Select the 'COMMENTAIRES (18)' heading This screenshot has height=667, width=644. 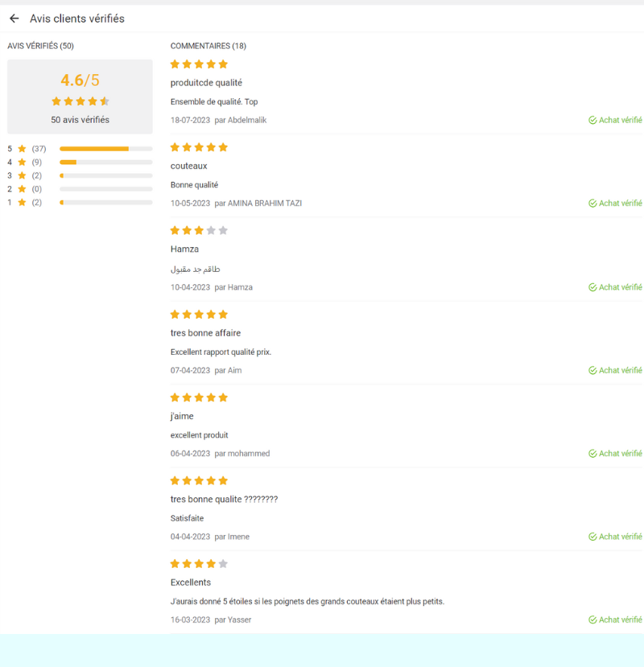tap(208, 46)
